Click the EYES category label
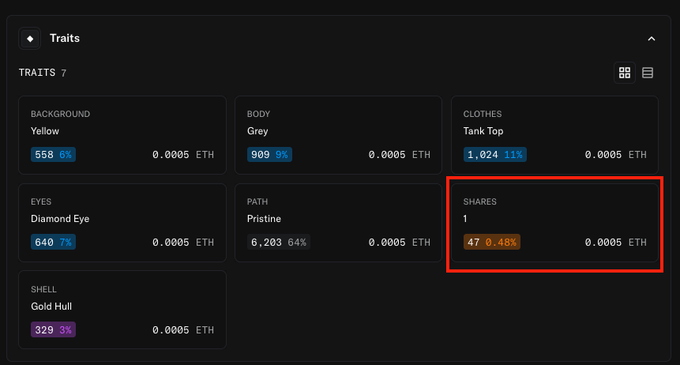This screenshot has width=680, height=365. (x=41, y=202)
